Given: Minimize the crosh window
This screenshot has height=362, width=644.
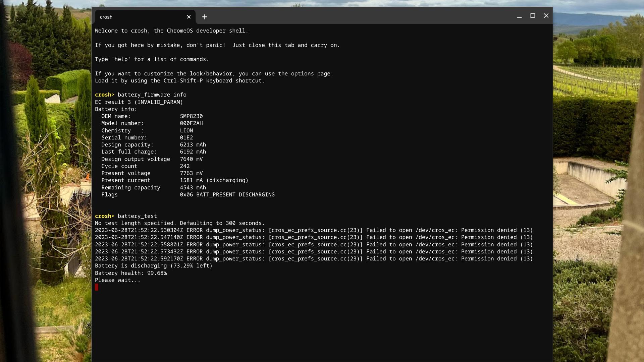Looking at the screenshot, I should click(519, 16).
